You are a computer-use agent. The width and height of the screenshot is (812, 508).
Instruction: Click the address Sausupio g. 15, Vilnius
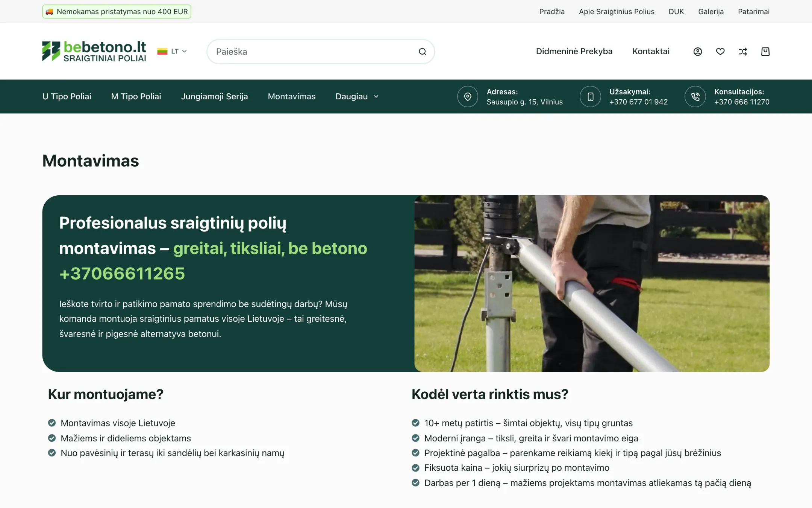coord(524,102)
